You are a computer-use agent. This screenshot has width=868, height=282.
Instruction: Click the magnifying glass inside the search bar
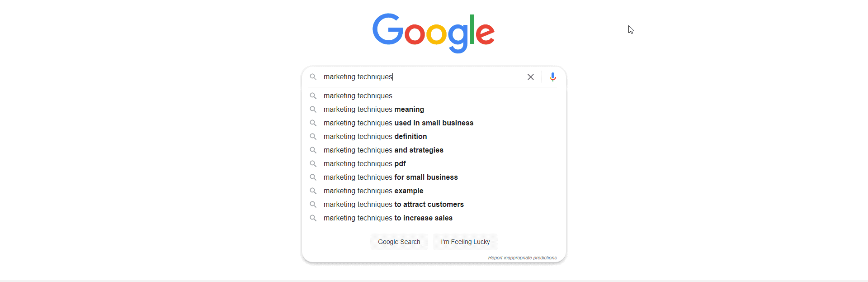pos(313,77)
